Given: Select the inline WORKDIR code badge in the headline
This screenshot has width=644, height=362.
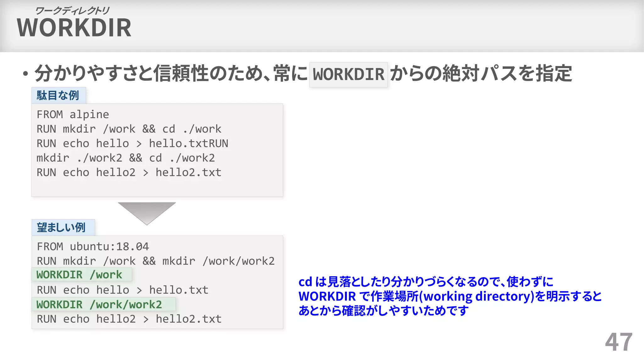Looking at the screenshot, I should (348, 74).
